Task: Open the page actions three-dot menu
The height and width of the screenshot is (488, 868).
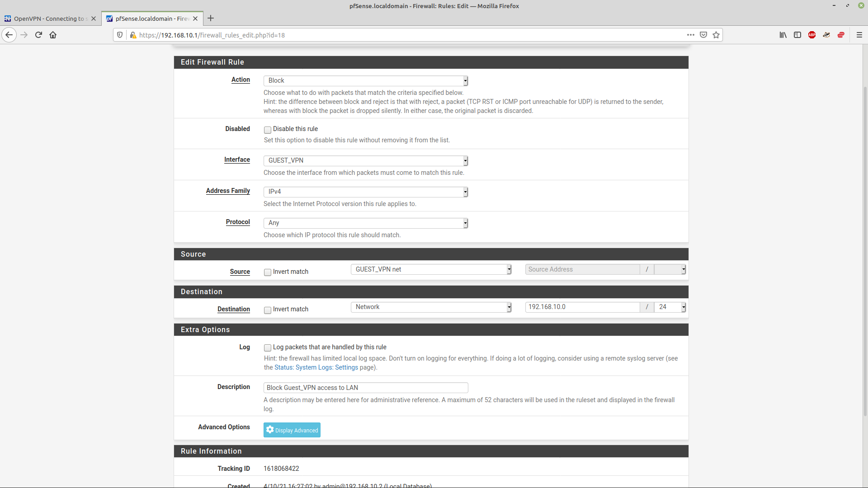Action: pos(690,35)
